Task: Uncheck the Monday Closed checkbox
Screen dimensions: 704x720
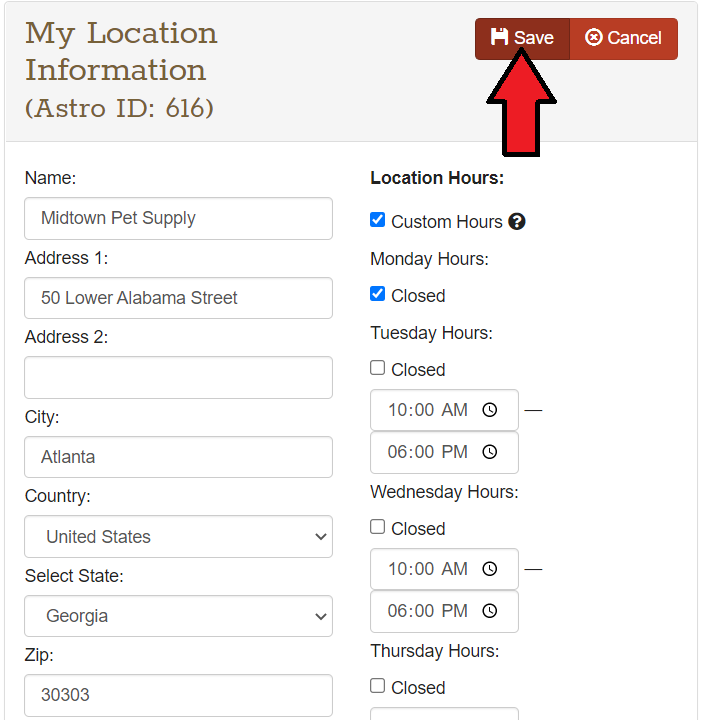Action: point(377,294)
